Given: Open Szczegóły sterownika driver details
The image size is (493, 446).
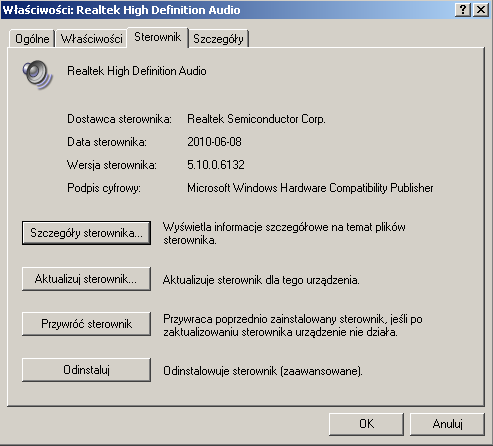Looking at the screenshot, I should pyautogui.click(x=86, y=233).
